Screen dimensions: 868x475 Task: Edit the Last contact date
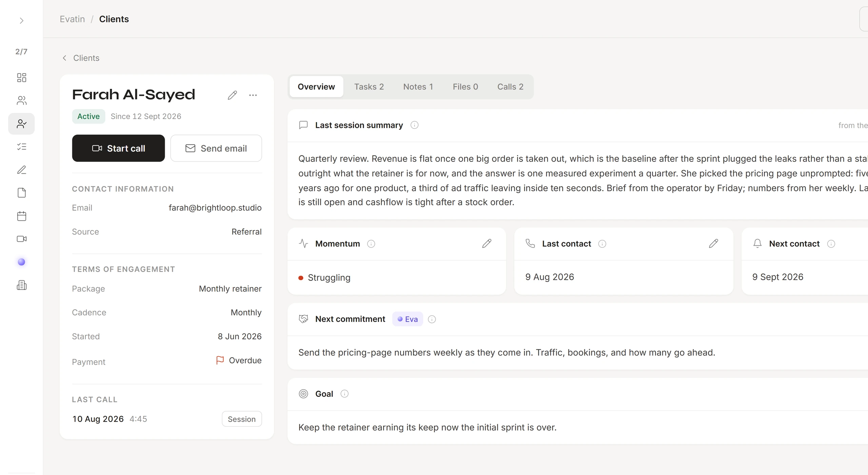click(713, 244)
